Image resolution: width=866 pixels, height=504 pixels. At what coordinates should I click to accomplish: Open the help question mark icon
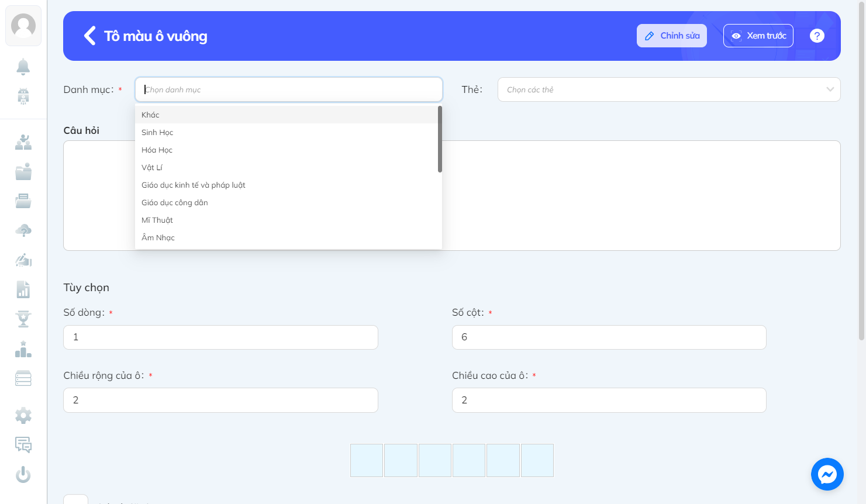(817, 36)
